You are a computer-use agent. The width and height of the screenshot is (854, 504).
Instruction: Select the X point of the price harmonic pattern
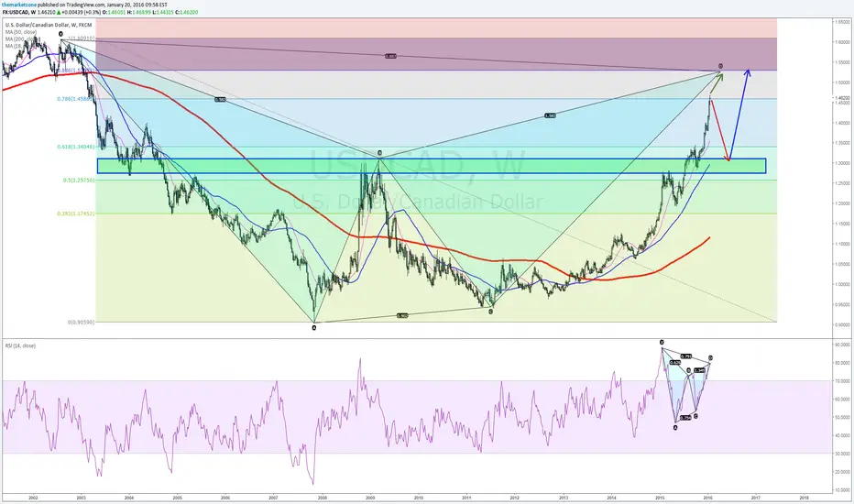tap(60, 34)
